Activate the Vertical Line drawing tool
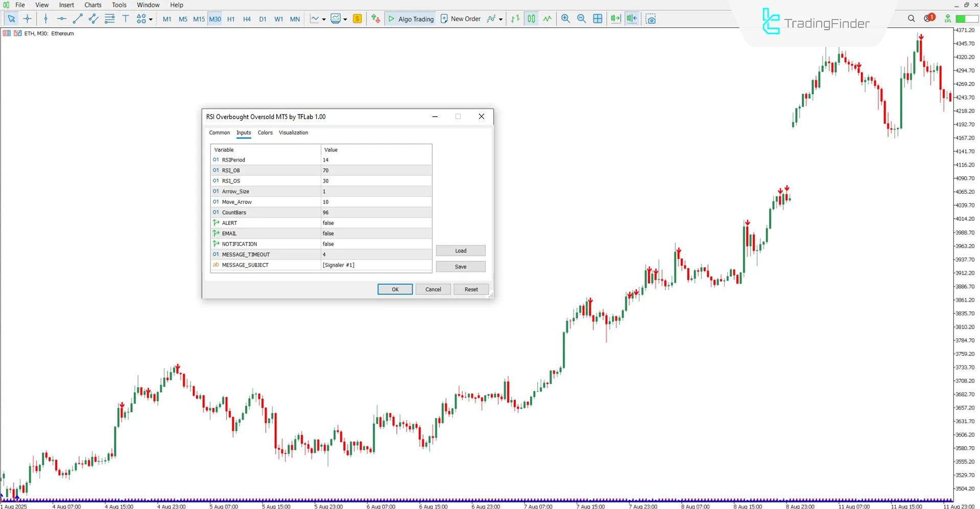This screenshot has height=509, width=980. click(x=45, y=19)
